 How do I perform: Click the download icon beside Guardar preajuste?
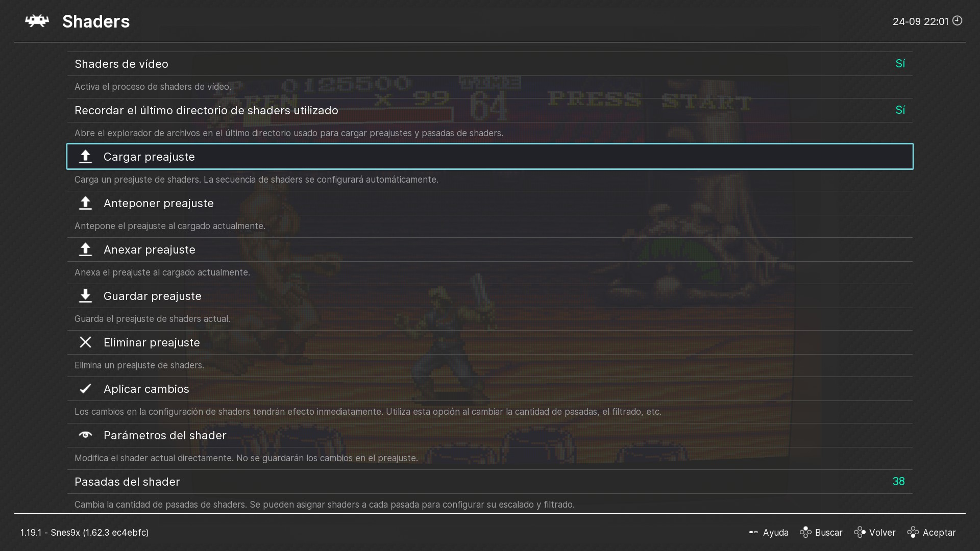[85, 296]
